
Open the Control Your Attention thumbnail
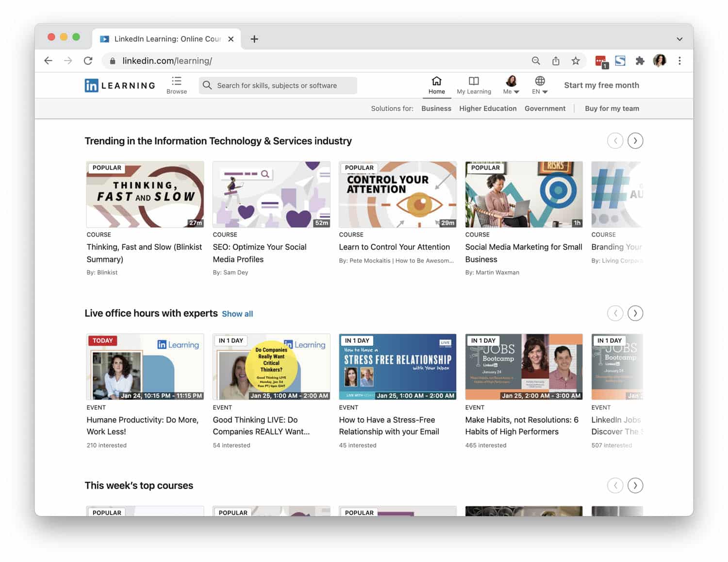coord(397,194)
